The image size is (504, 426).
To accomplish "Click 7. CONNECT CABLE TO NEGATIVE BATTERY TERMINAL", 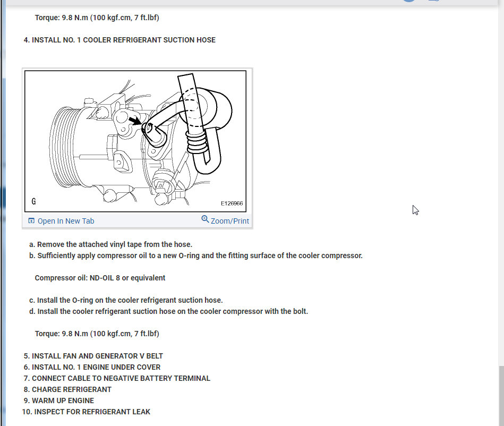I will tap(117, 378).
